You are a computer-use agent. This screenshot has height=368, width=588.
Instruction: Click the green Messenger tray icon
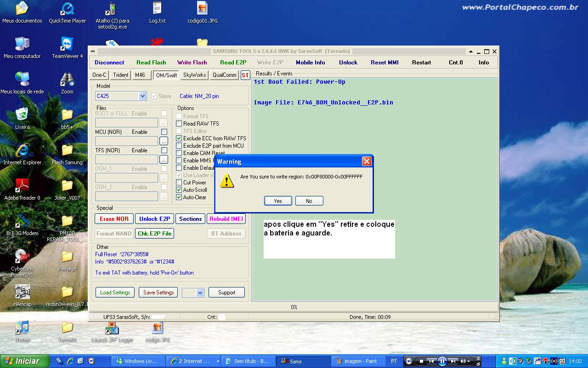(x=504, y=361)
